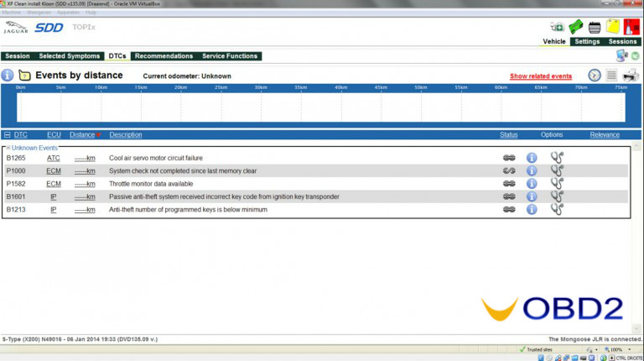Collapse the Unknown Events group
644x361 pixels.
pos(8,148)
